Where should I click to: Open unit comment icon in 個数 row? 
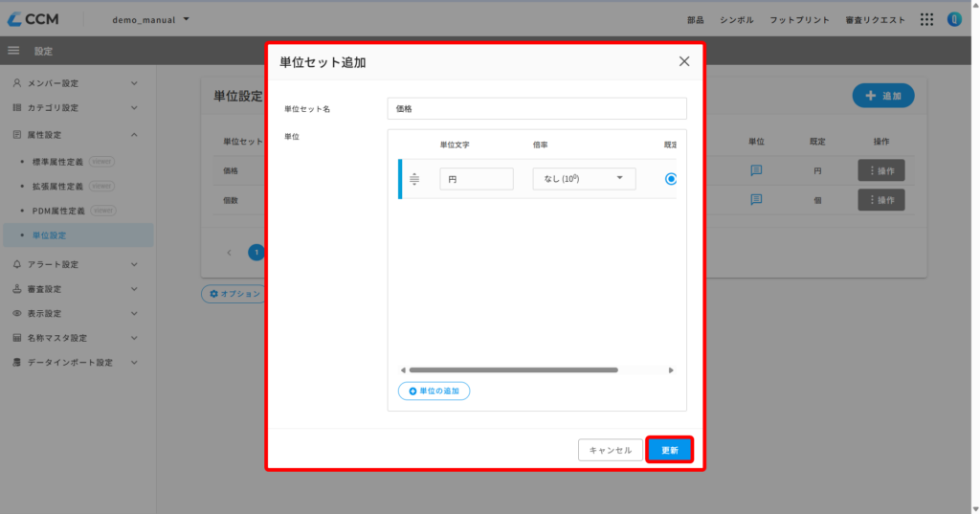click(x=756, y=199)
